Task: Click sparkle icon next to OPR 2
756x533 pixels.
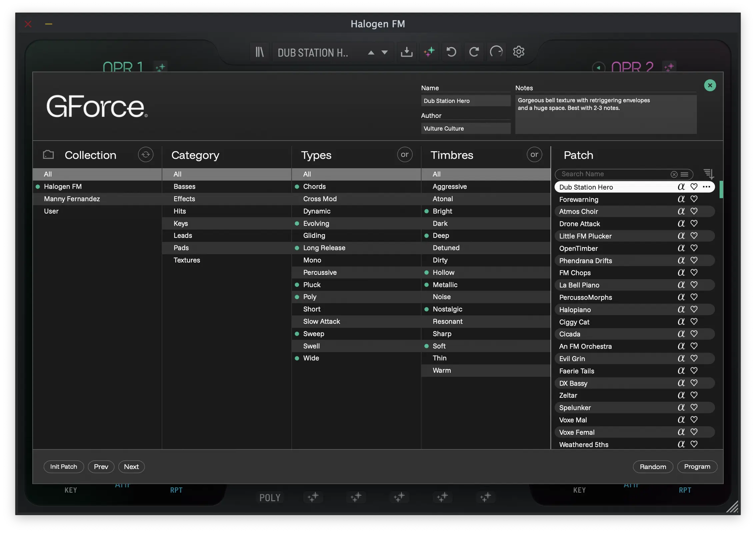Action: point(669,67)
